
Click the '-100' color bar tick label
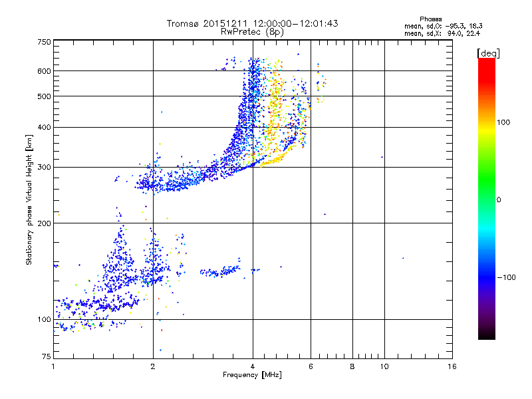click(x=507, y=277)
